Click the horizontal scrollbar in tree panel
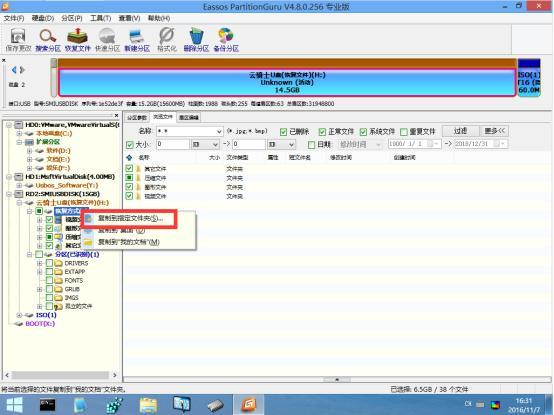 [60, 375]
